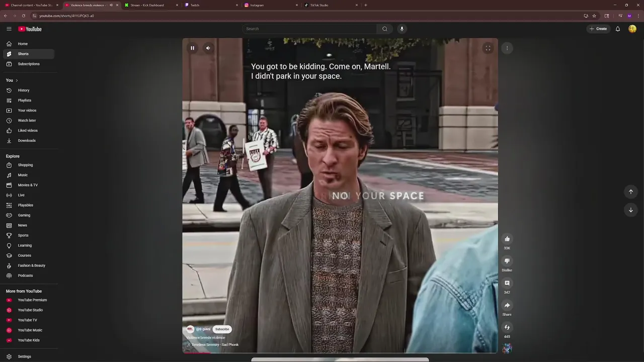Viewport: 644px width, 362px height.
Task: Open Gaming under Explore
Action: (29, 215)
